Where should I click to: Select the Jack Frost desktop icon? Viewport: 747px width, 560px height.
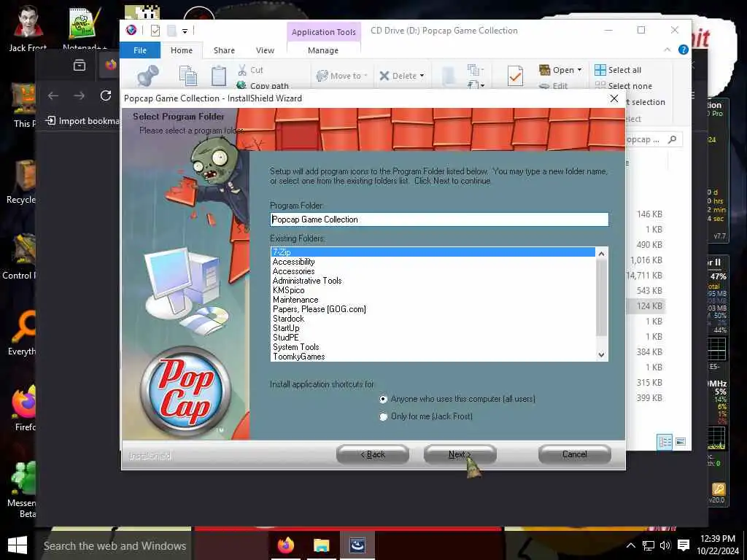28,29
